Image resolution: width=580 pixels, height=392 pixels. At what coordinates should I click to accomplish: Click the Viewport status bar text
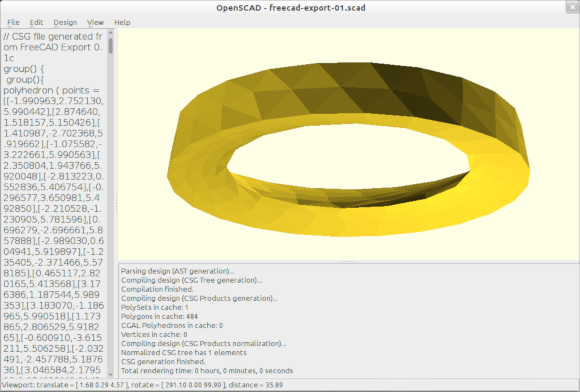142,385
